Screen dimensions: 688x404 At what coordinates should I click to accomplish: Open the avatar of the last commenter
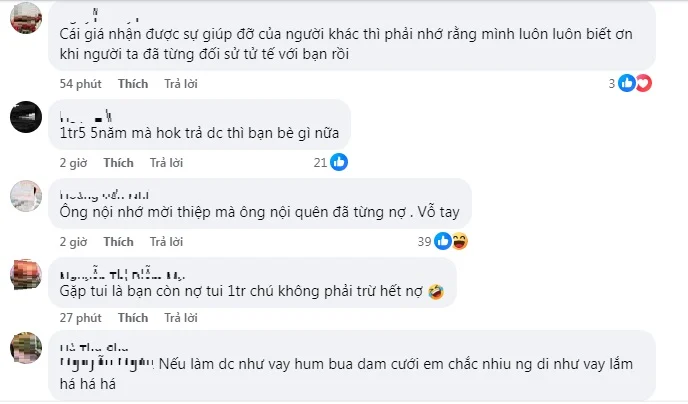pos(26,348)
